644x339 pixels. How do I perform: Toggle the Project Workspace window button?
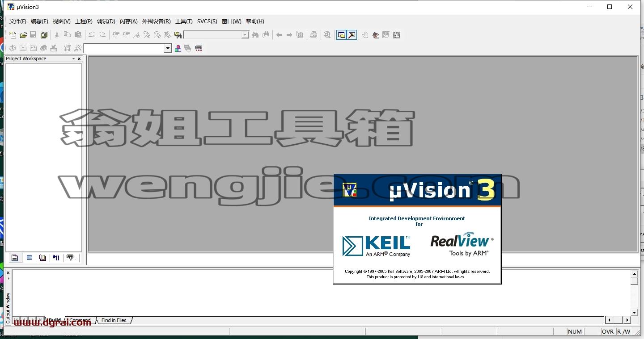click(342, 35)
